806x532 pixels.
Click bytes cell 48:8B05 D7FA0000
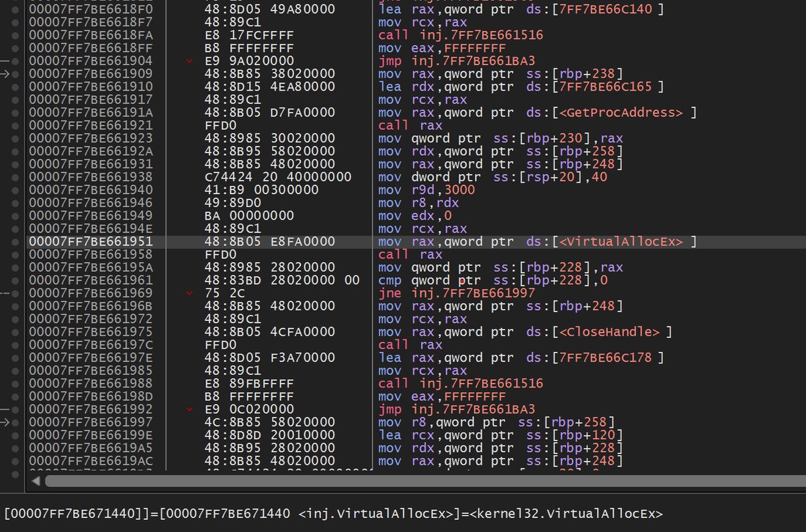[x=270, y=113]
